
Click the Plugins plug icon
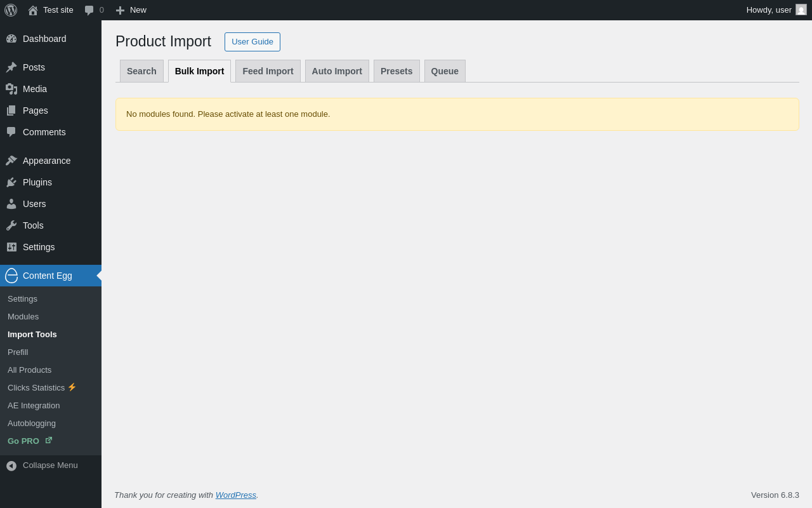point(11,182)
